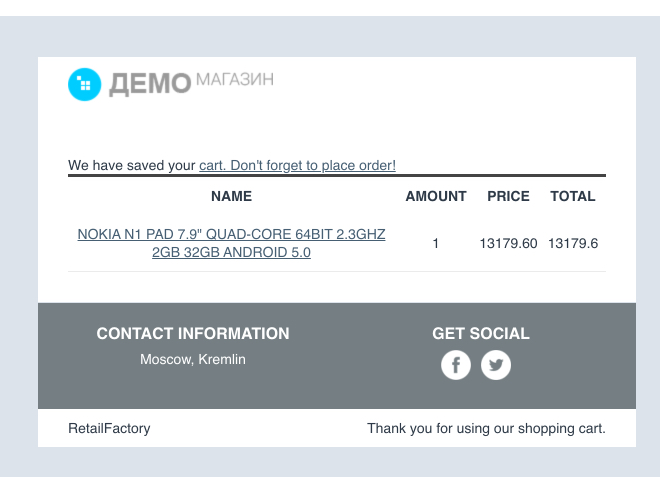Open the saved cart reminder link

pos(297,165)
